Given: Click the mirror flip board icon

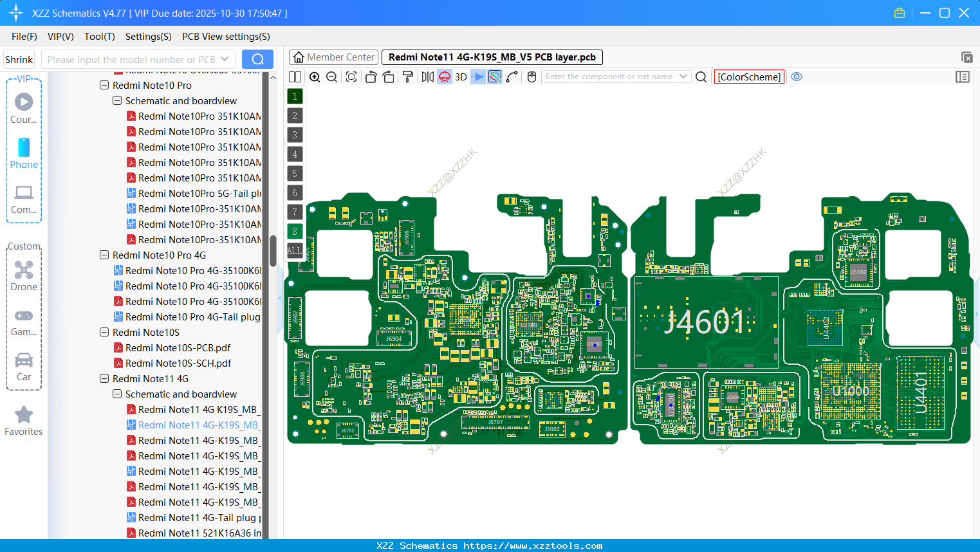Looking at the screenshot, I should 428,77.
